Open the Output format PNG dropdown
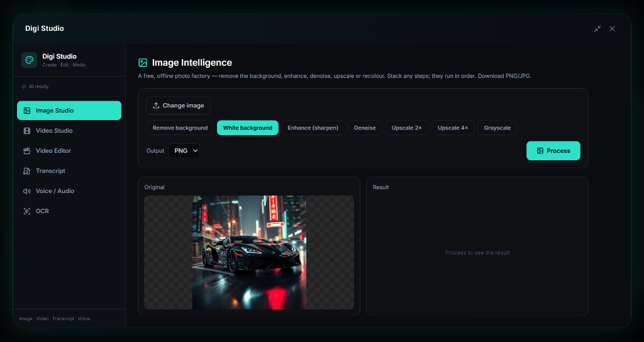The width and height of the screenshot is (644, 342). tap(184, 151)
